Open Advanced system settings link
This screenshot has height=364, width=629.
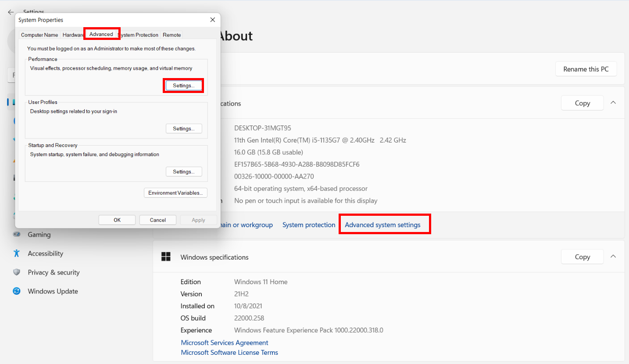click(x=382, y=225)
